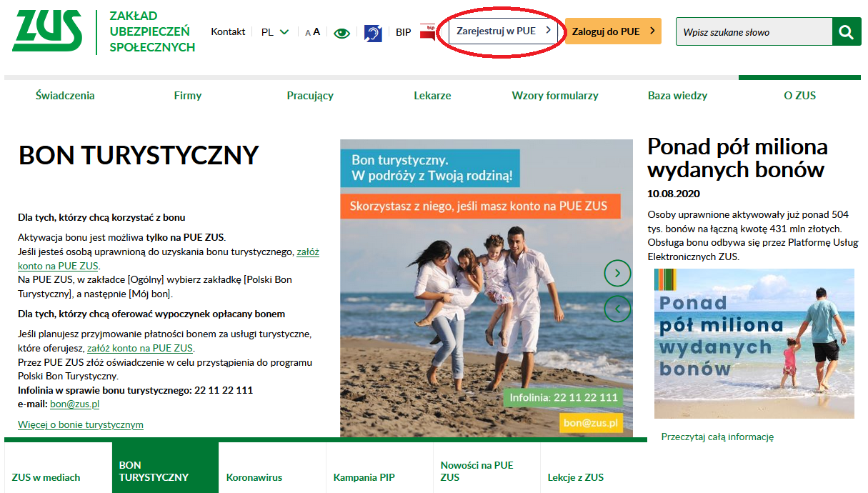Open the Lekarze menu
The height and width of the screenshot is (493, 868).
click(432, 96)
